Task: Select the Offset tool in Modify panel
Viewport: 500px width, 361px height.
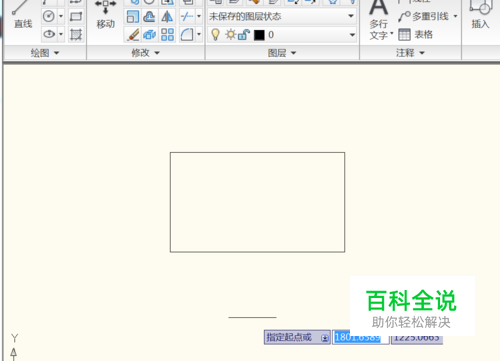Action: coord(149,16)
